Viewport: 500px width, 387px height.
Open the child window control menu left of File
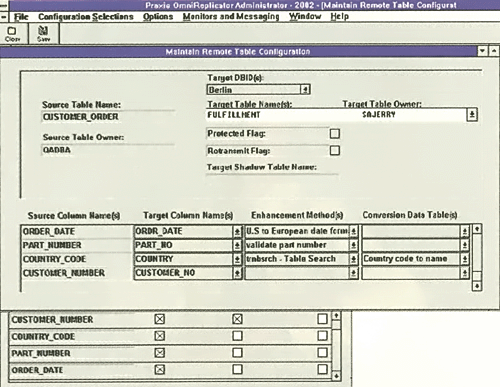[x=3, y=17]
